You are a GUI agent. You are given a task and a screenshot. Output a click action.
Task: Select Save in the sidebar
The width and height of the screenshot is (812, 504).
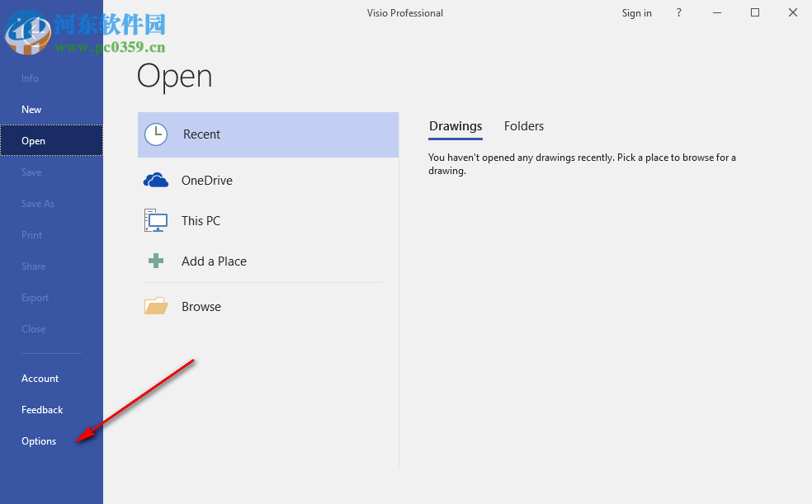[31, 172]
